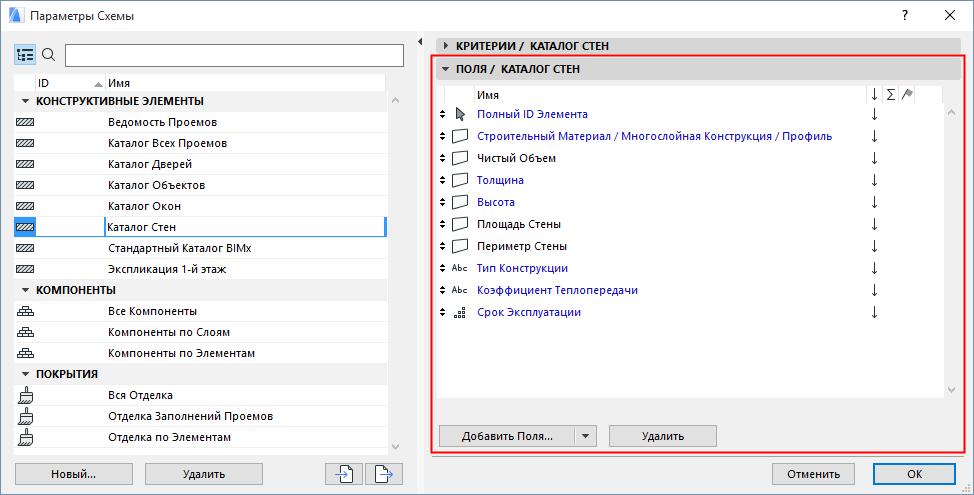Click the left Удалить scheme button
The width and height of the screenshot is (974, 495).
[x=204, y=474]
